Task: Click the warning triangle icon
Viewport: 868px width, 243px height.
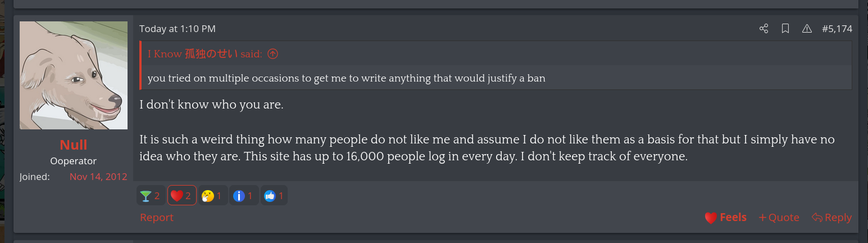Action: tap(807, 29)
